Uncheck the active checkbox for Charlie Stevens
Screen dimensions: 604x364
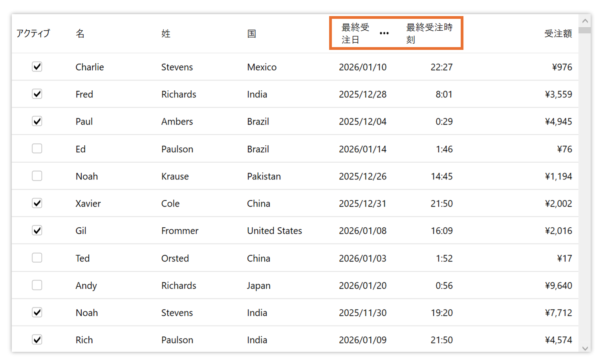pos(37,67)
